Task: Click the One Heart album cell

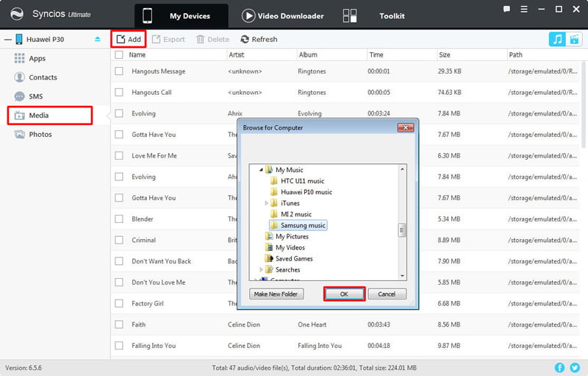Action: coord(312,324)
